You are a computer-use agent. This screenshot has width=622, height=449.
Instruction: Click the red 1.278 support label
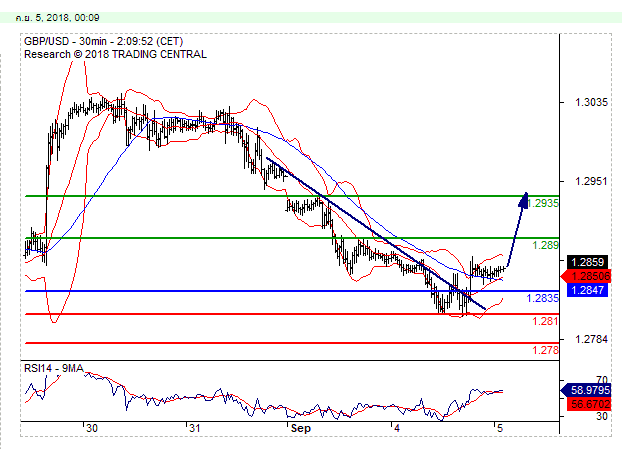point(545,350)
